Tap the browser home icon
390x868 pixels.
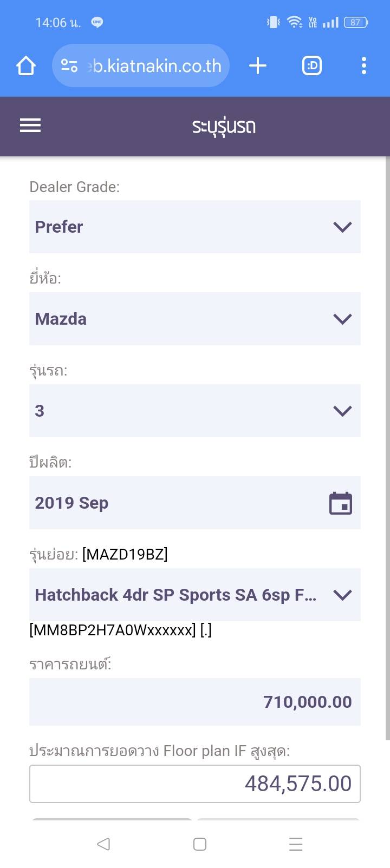pos(25,66)
